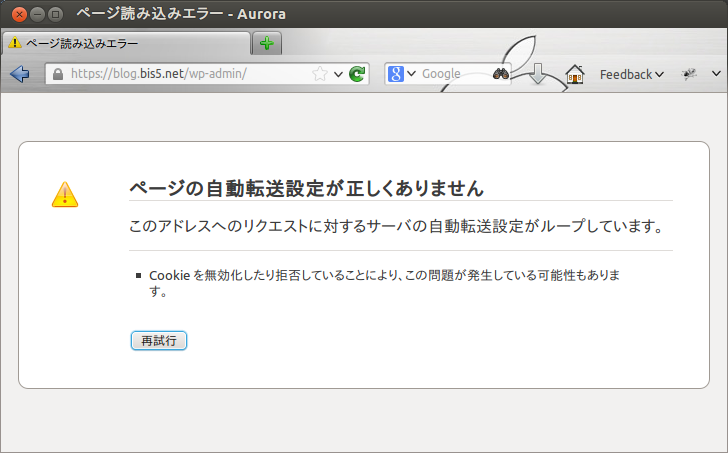Open the Feedback dropdown menu

point(631,74)
